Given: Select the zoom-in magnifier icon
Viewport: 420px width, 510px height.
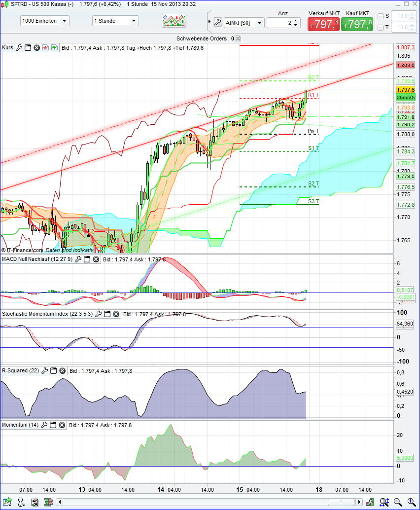Looking at the screenshot, I should [411, 503].
